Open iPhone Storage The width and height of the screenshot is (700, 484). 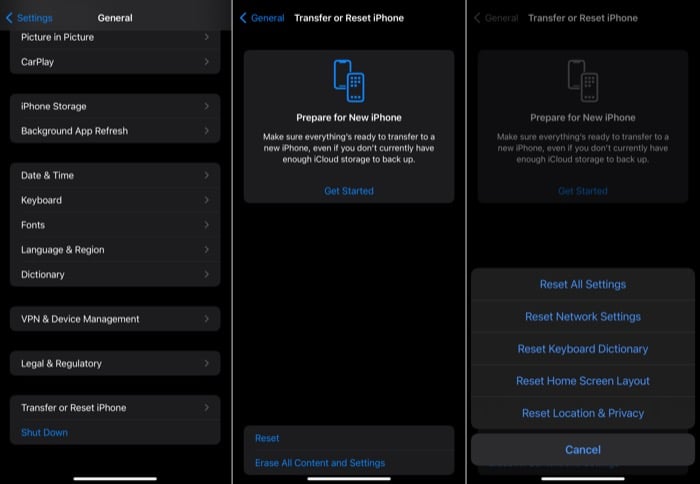coord(115,106)
